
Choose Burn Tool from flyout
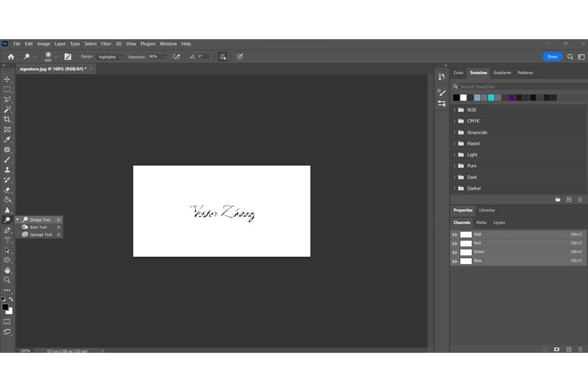click(39, 227)
